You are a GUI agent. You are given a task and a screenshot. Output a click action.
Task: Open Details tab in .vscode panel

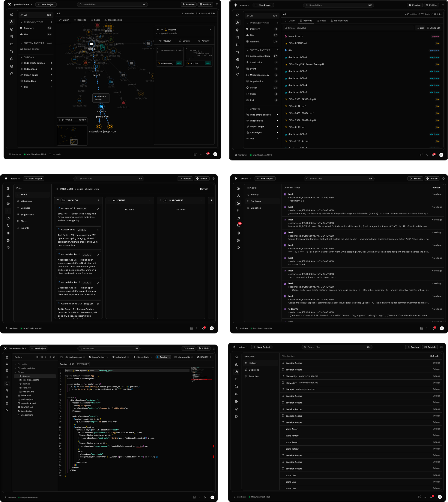click(184, 41)
